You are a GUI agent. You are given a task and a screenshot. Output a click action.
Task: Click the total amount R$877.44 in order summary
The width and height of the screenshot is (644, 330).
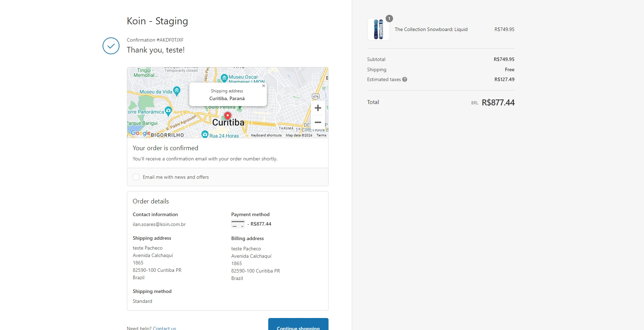tap(498, 103)
